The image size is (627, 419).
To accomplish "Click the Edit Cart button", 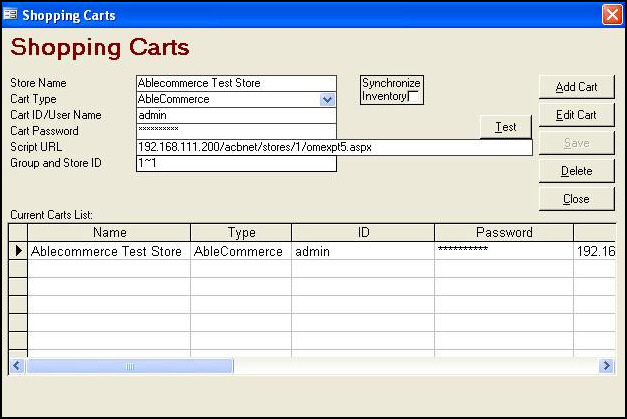I will [x=576, y=115].
